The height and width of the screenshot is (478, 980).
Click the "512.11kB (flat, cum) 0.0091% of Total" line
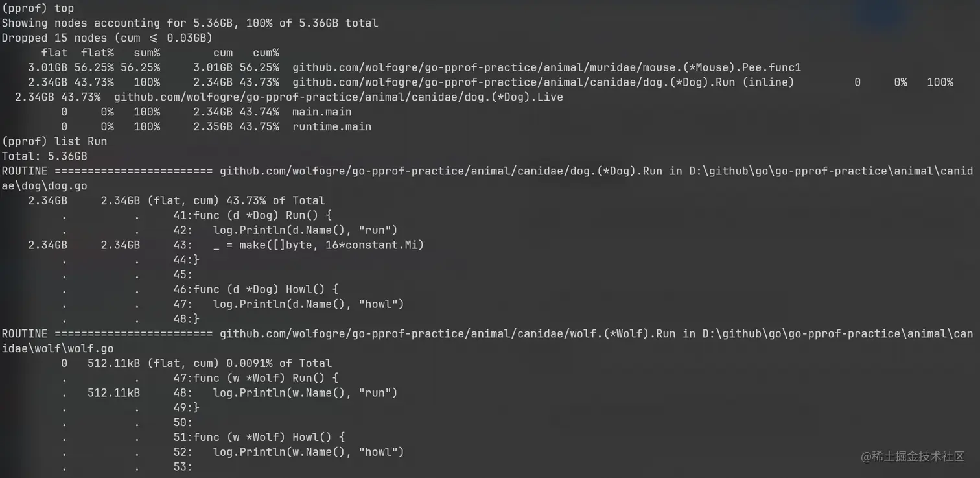pos(209,363)
